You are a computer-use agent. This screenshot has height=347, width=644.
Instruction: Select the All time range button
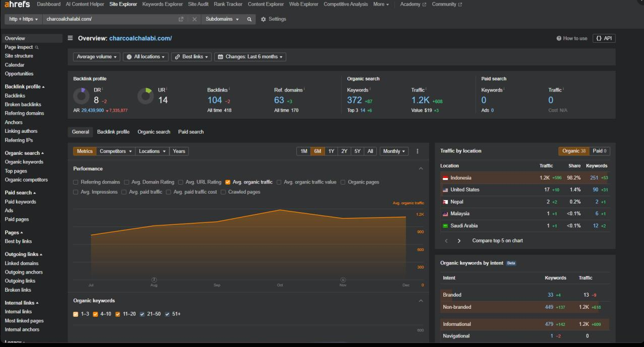click(x=370, y=151)
